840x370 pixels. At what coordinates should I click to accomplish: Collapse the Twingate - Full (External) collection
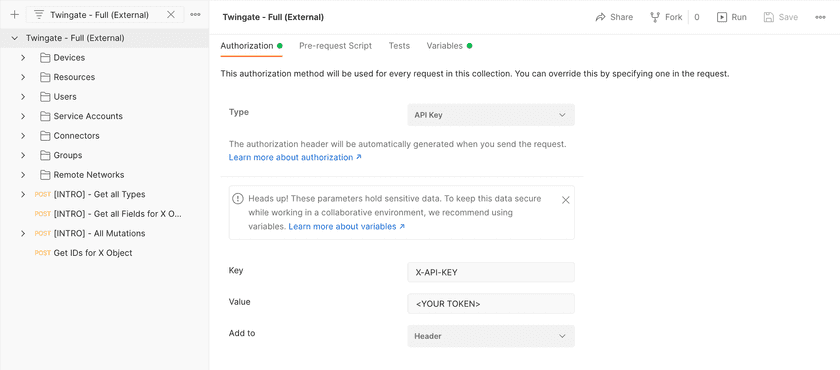click(x=15, y=38)
